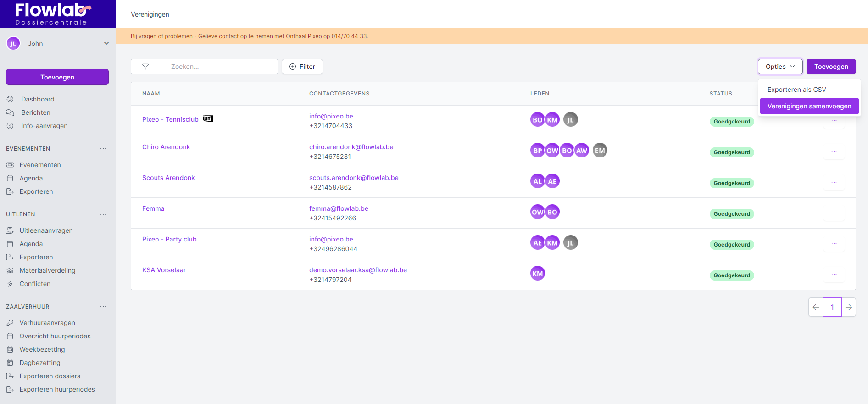The image size is (868, 404).
Task: Go to next page arrow
Action: pos(849,307)
